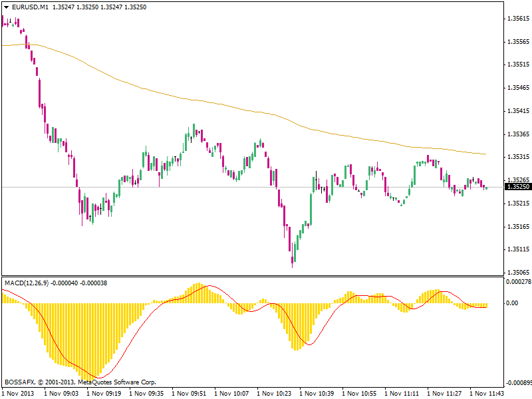Click the 1.35165 price axis label
532x399 pixels.
(x=518, y=226)
